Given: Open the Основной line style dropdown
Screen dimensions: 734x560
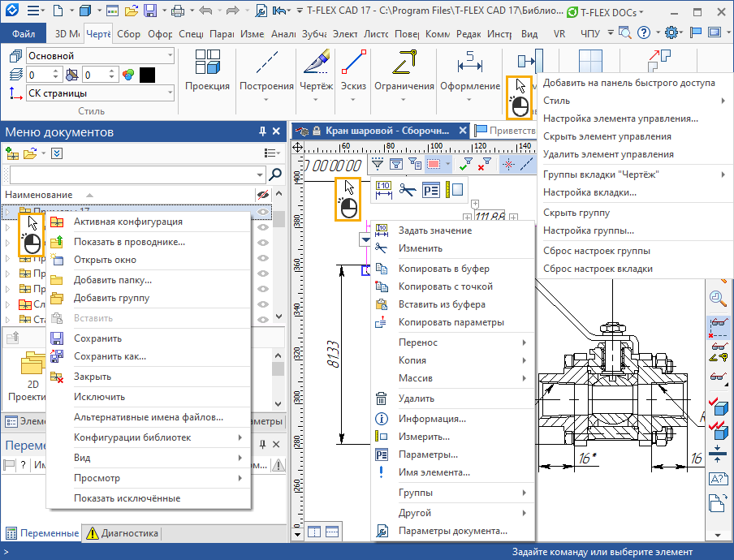Looking at the screenshot, I should [170, 56].
